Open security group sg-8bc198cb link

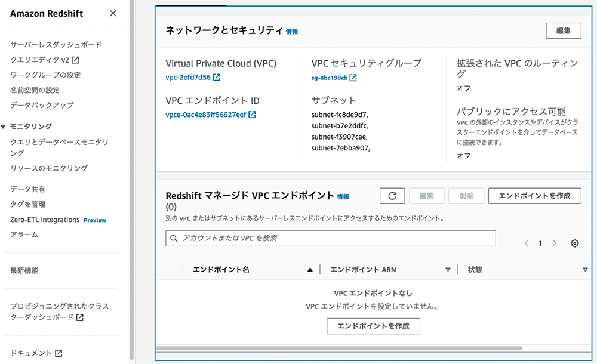pos(330,78)
